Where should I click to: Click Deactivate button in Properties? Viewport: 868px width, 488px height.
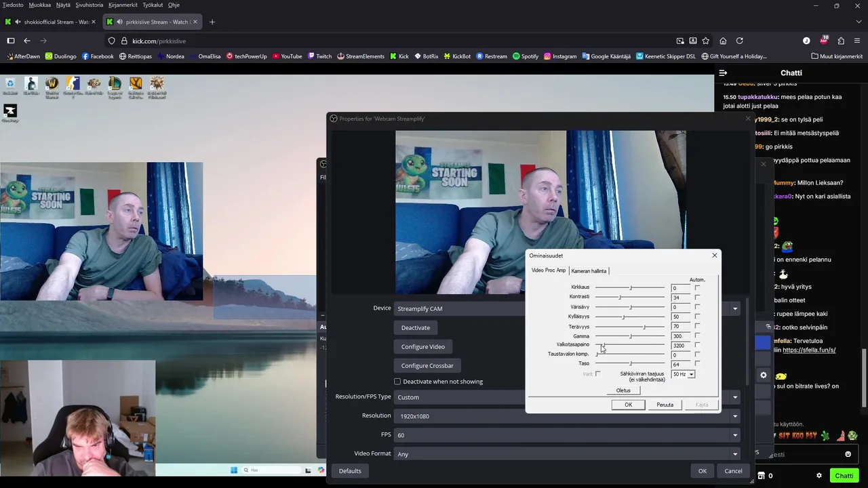[416, 327]
